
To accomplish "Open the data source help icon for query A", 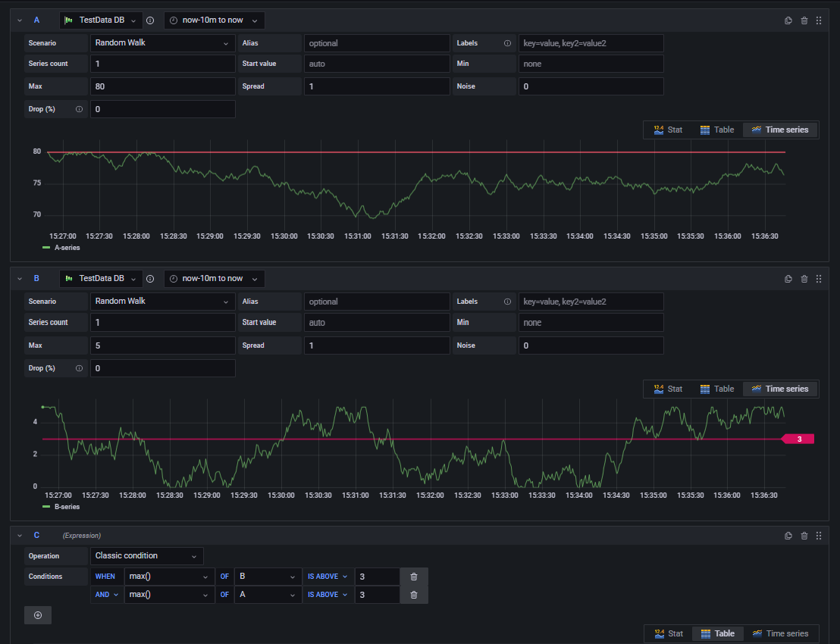I will 151,20.
